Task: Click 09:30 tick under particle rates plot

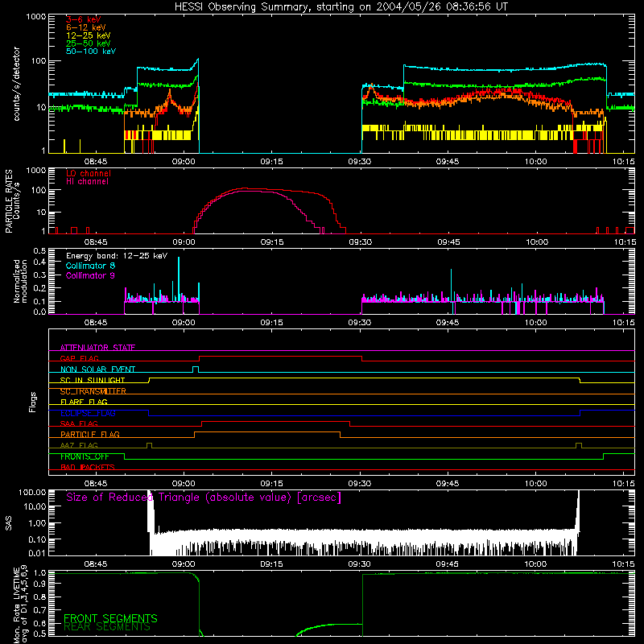Action: click(x=360, y=242)
